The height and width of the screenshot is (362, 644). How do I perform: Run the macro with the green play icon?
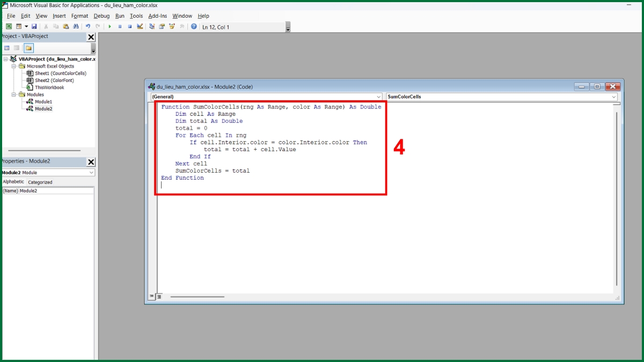109,26
